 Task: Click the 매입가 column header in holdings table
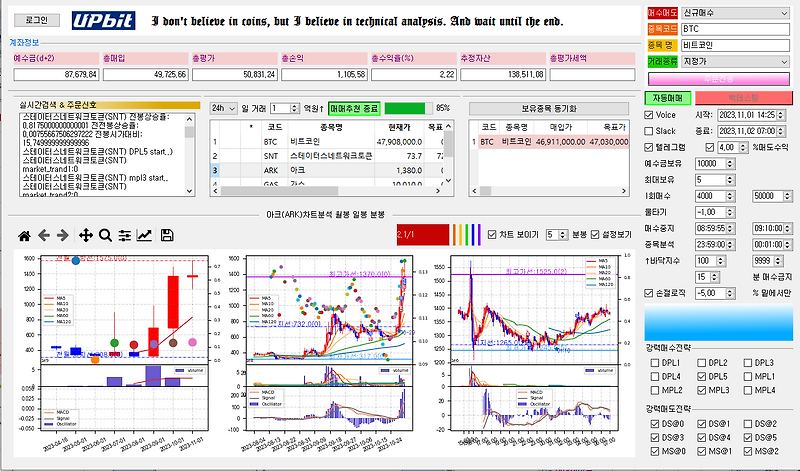click(x=560, y=127)
